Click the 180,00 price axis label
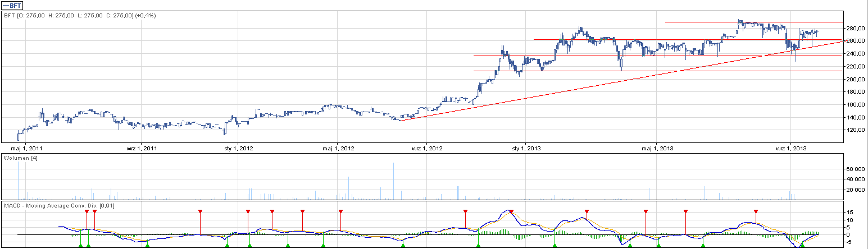Viewport: 868px width, 249px height. point(856,92)
